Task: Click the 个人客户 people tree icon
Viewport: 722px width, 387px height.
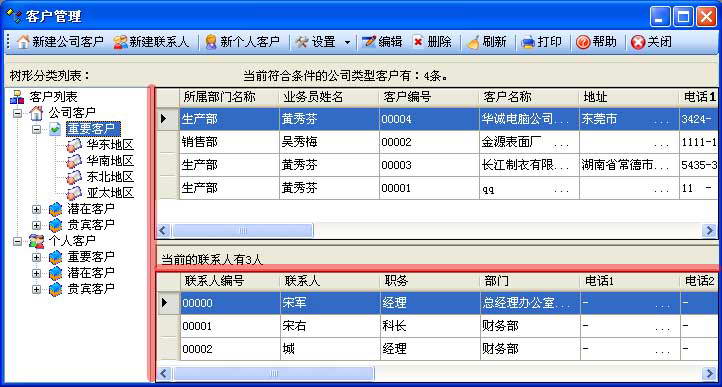Action: [x=36, y=240]
